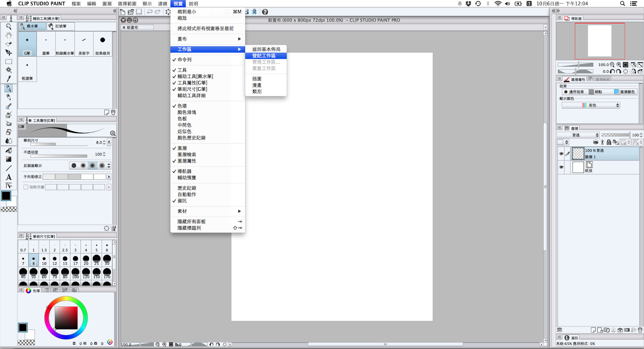
Task: Click the color wheel square
Action: click(x=66, y=318)
